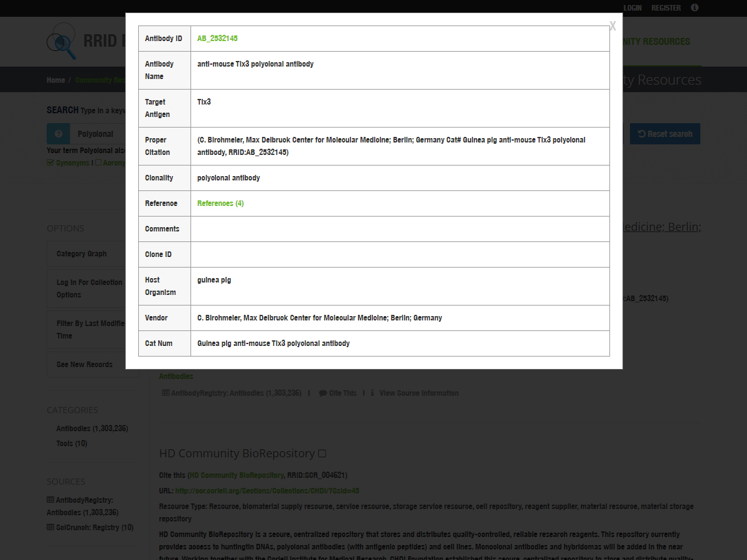747x560 pixels.
Task: Click the Reset search button
Action: [x=665, y=134]
